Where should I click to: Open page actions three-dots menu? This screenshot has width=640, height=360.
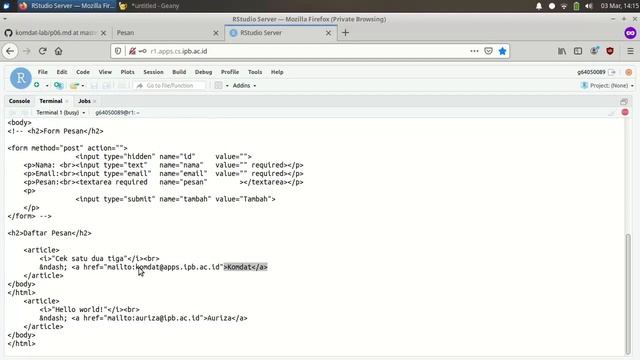[474, 51]
